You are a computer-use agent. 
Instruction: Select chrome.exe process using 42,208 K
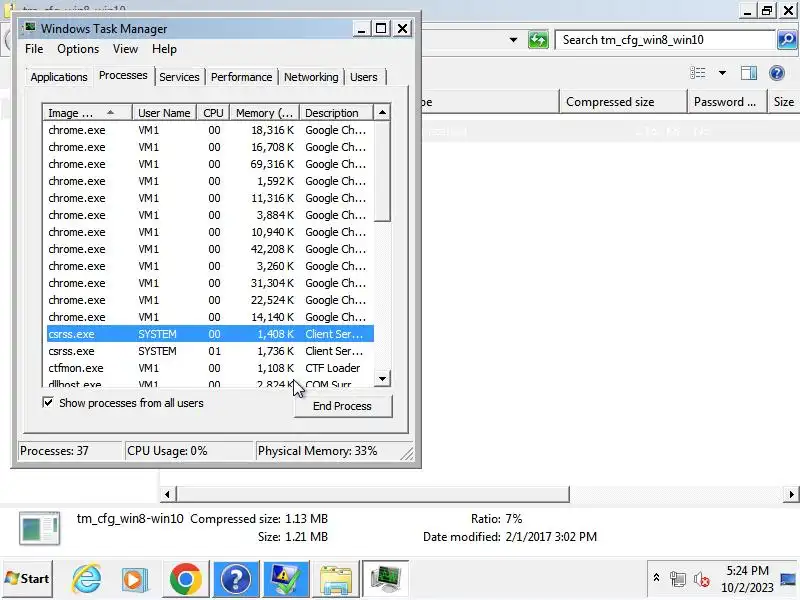pyautogui.click(x=210, y=249)
